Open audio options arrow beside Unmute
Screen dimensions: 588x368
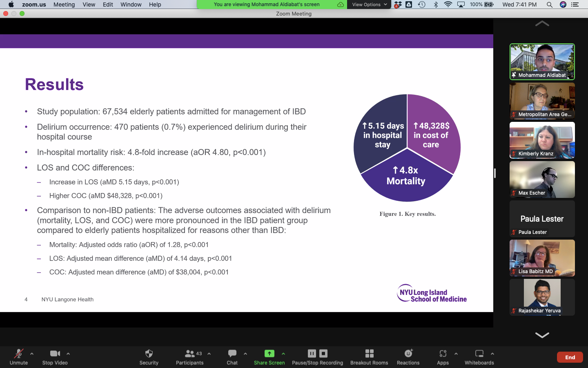pyautogui.click(x=32, y=354)
